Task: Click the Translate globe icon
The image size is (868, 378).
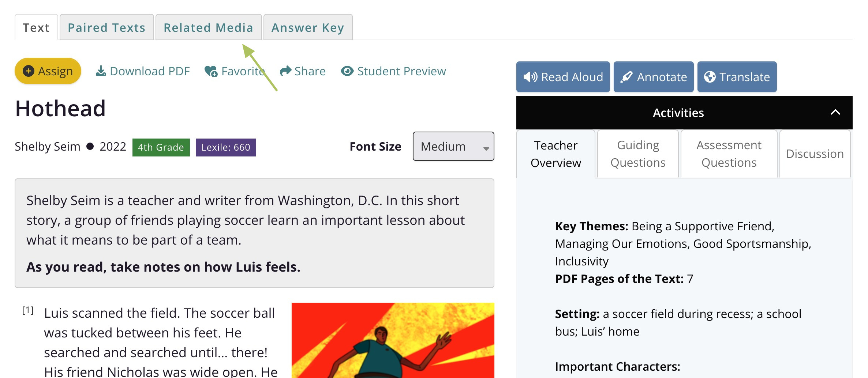Action: 710,77
